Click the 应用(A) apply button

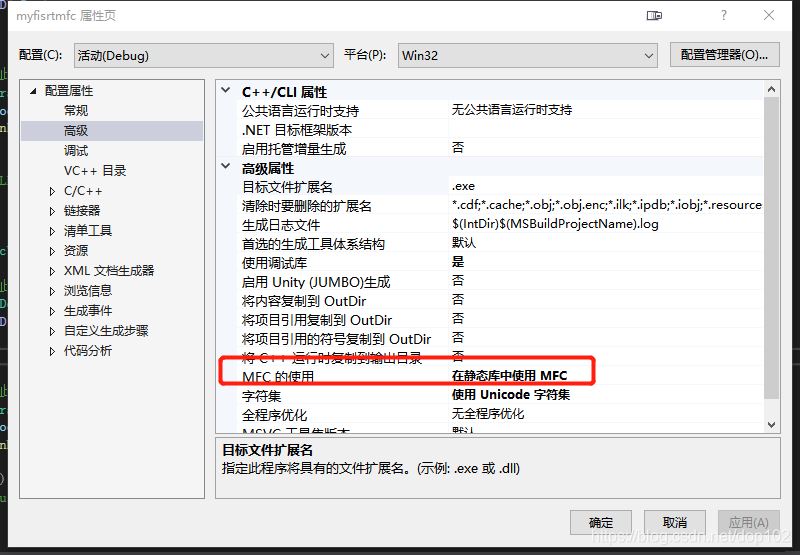point(748,522)
